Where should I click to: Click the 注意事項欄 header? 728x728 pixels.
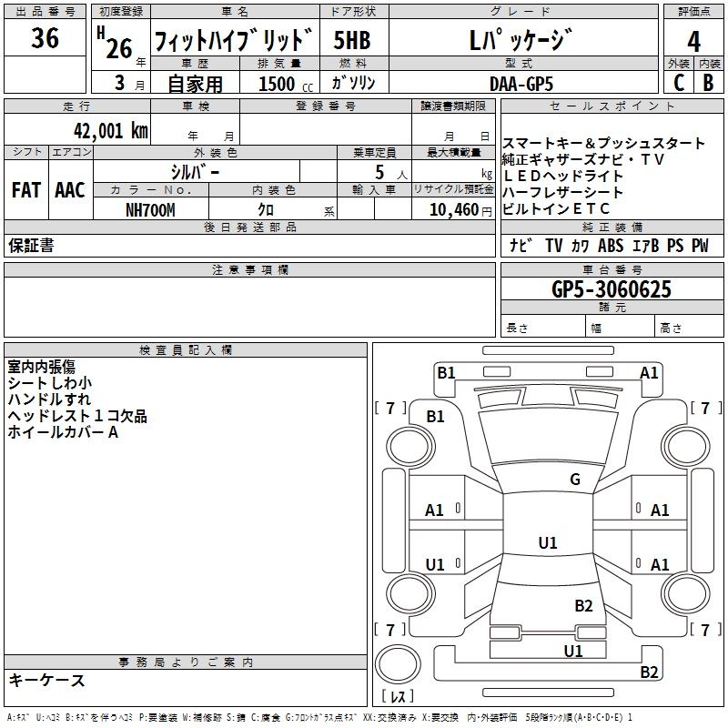(x=249, y=269)
